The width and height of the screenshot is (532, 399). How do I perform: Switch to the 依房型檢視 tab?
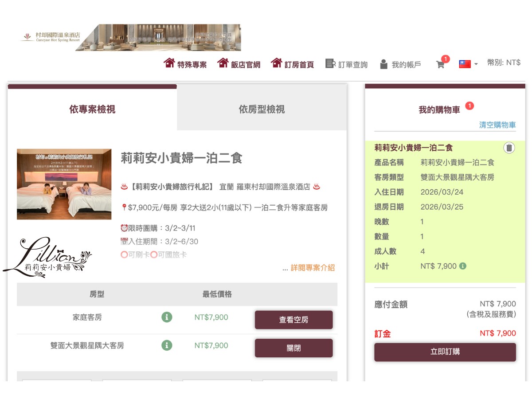pos(262,110)
